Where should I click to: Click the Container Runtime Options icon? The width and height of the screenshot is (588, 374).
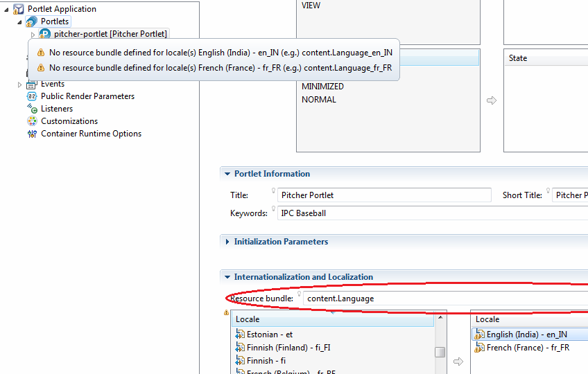[31, 134]
